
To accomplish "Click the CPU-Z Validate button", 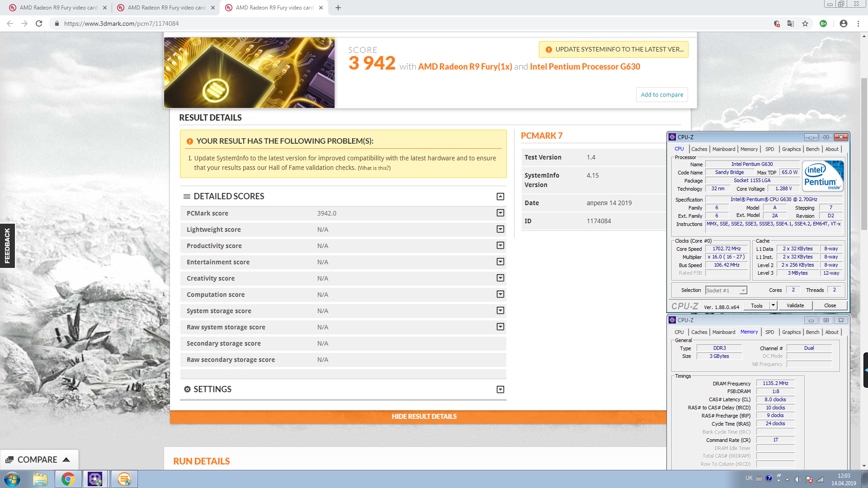I will (x=795, y=305).
